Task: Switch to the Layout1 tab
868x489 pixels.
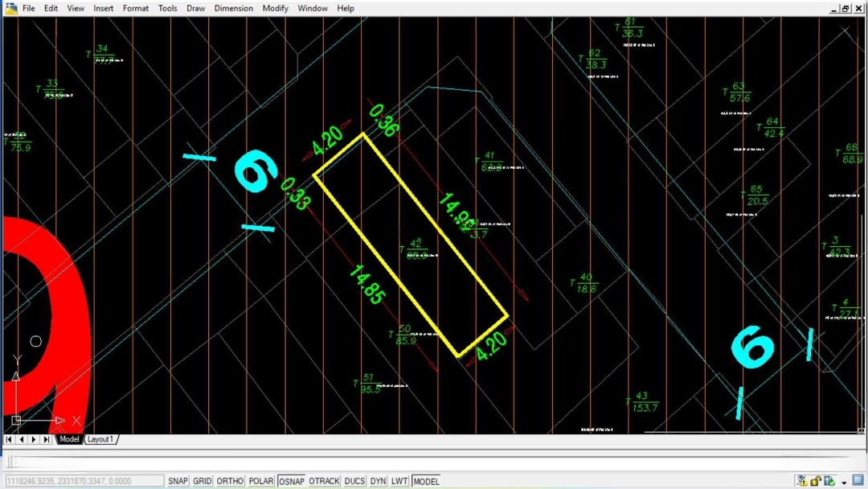Action: 100,440
